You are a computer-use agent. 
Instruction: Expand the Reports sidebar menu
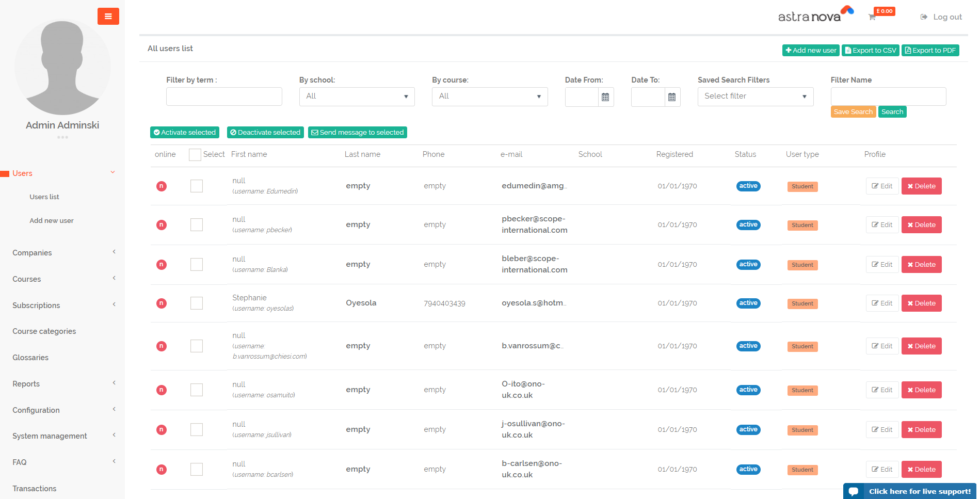[x=62, y=384]
